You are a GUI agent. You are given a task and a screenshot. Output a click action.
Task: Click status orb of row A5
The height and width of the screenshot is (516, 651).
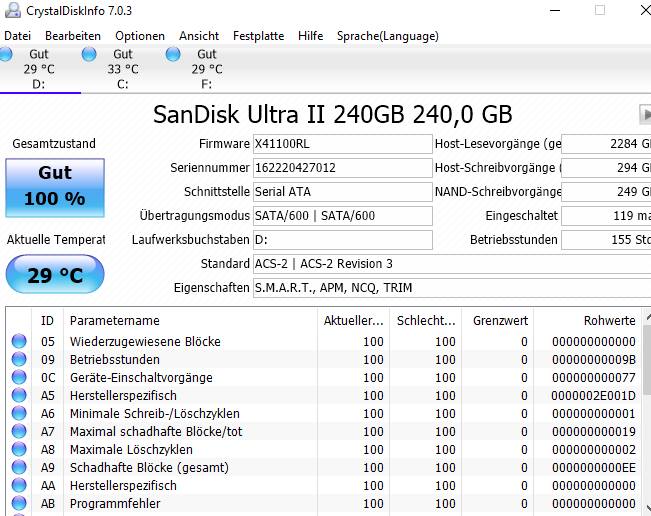pos(19,395)
